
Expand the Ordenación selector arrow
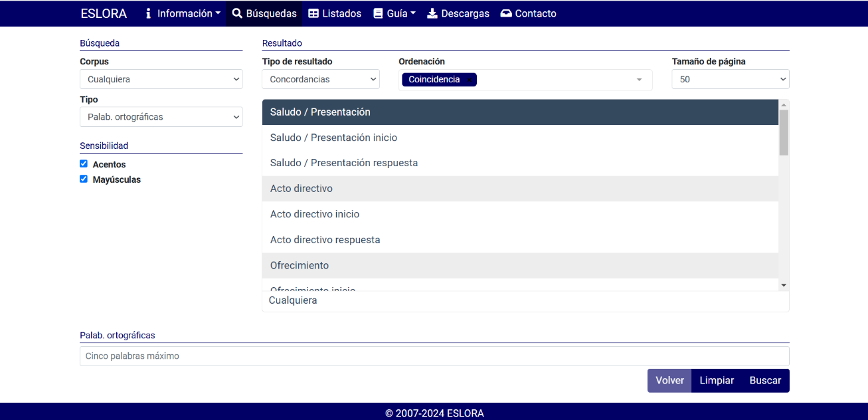click(639, 80)
